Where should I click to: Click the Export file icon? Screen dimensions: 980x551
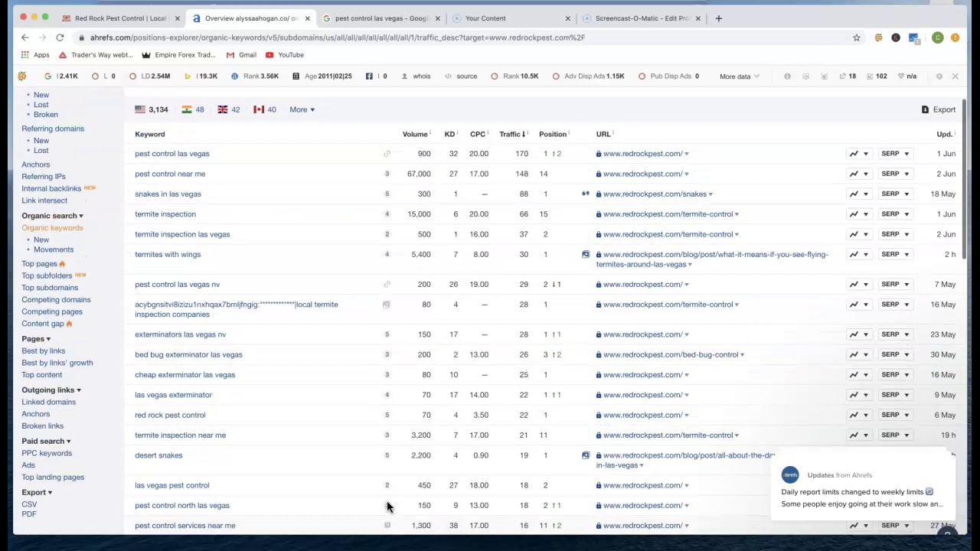pos(925,110)
